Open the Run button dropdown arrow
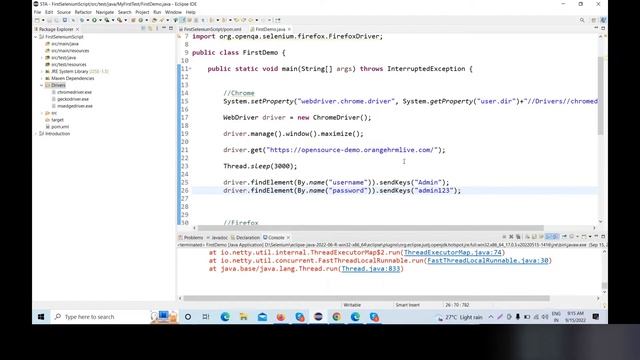640x360 pixels. coord(100,20)
